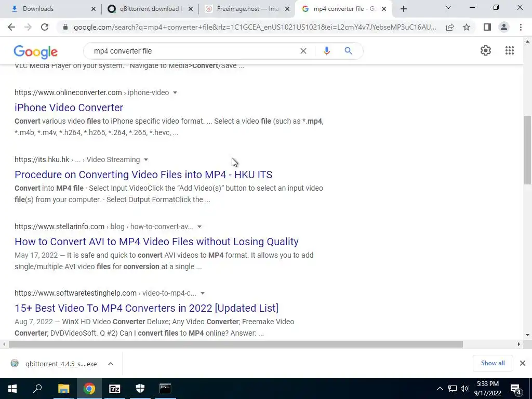Close the downloads bar

(x=523, y=363)
